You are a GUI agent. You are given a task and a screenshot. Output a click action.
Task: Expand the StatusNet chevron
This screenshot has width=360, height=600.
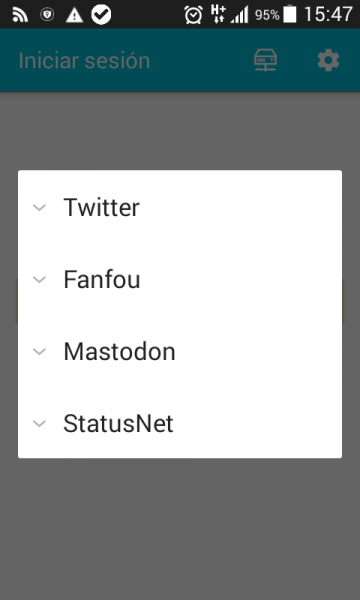(39, 423)
